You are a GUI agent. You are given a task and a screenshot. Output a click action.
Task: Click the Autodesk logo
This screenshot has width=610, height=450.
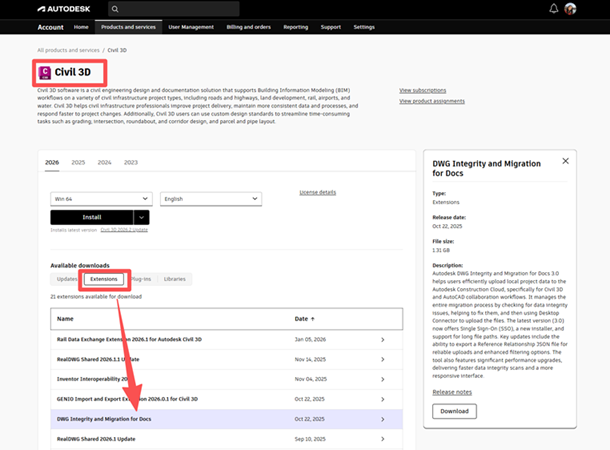tap(64, 9)
